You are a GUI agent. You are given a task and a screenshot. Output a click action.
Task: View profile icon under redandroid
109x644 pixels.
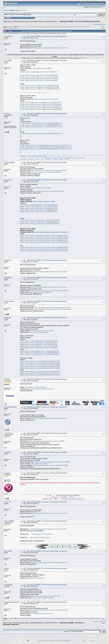pyautogui.click(x=6, y=273)
